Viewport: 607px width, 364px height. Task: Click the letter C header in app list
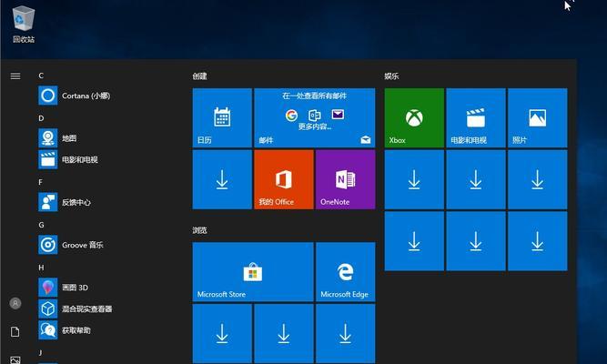[41, 76]
